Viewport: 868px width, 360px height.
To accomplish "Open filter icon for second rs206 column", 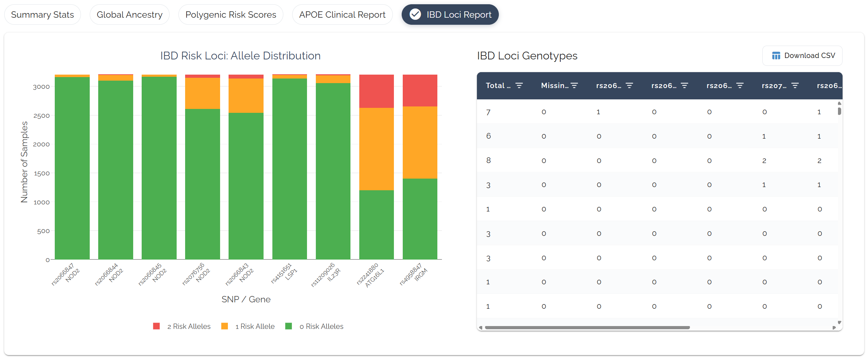I will click(x=684, y=86).
